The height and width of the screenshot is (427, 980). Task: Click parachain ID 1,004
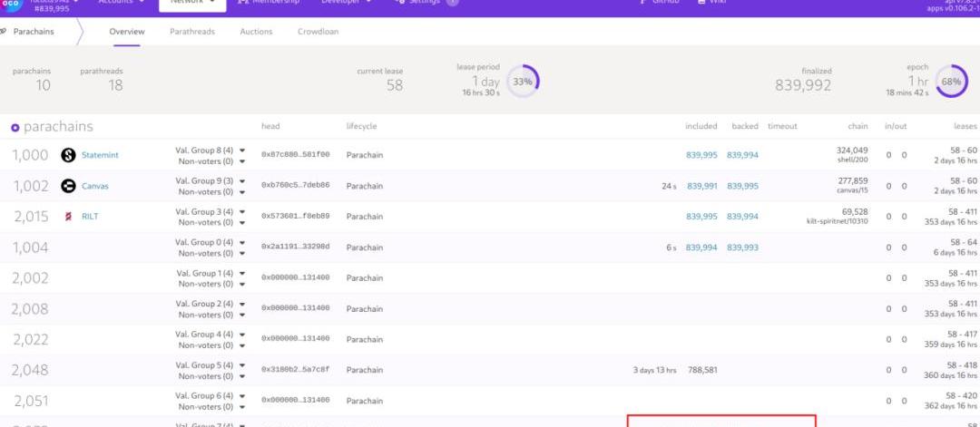coord(31,247)
